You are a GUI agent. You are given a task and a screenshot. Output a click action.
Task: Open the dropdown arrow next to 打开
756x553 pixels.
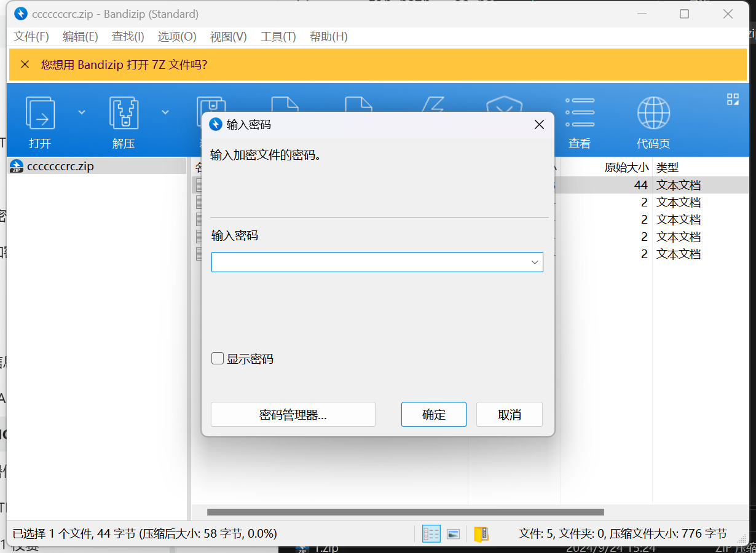pos(82,112)
